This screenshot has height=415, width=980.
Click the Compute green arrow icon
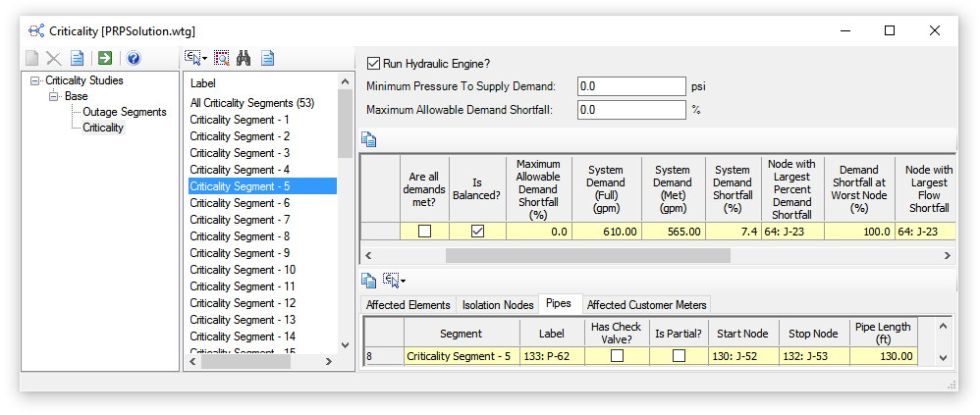(105, 59)
